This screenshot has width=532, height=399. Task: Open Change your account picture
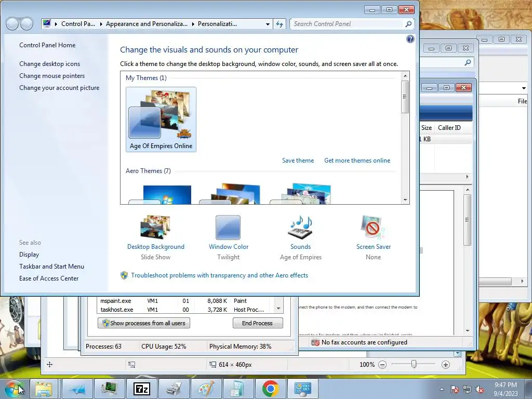(59, 87)
